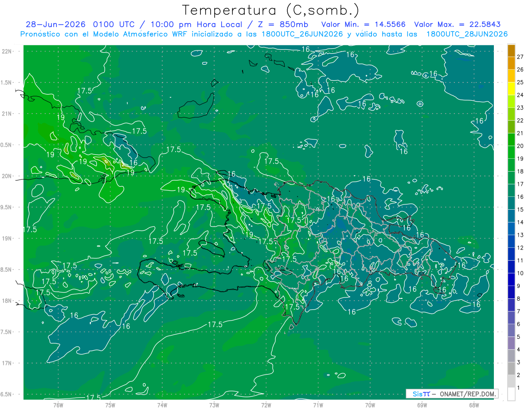
Task: Click the 16 contour label nearest the 68W label
Action: (x=476, y=305)
